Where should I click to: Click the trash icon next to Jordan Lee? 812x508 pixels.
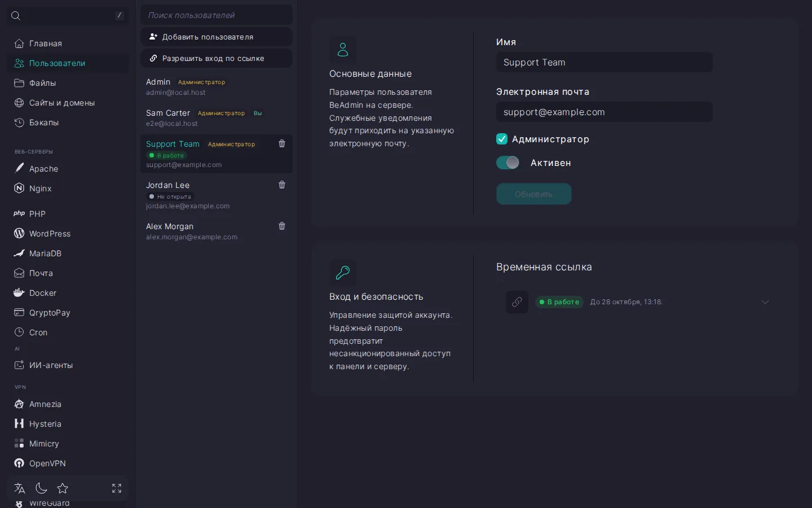coord(282,185)
